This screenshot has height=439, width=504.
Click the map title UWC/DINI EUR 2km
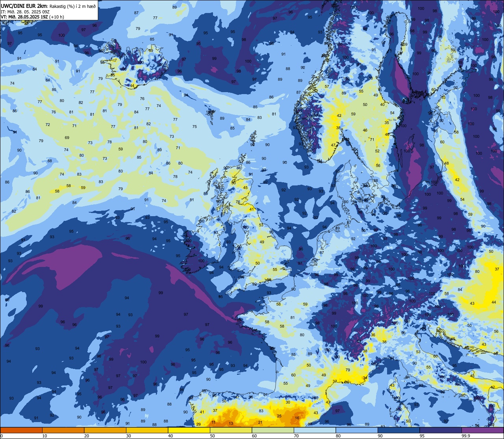point(24,6)
